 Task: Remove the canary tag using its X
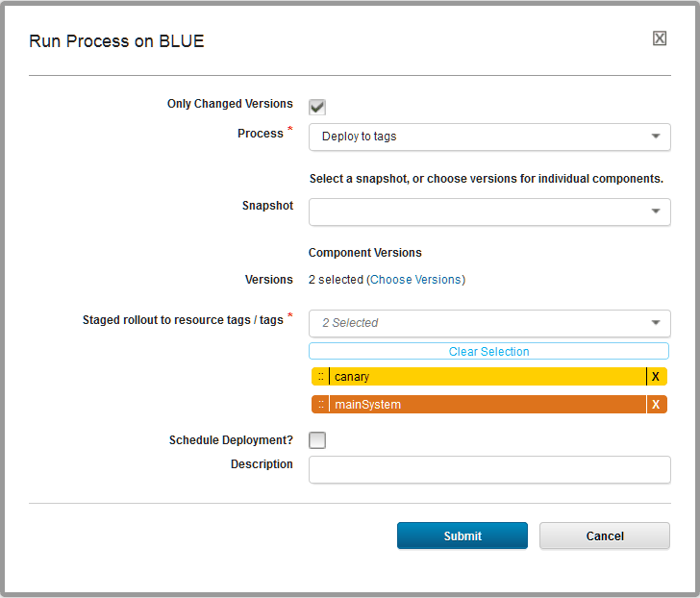[656, 377]
